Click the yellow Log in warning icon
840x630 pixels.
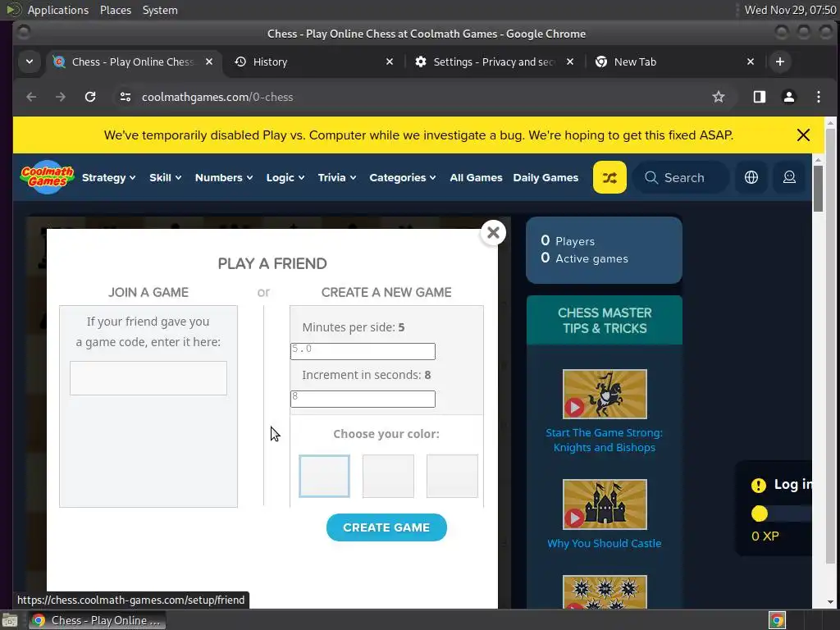coord(758,486)
